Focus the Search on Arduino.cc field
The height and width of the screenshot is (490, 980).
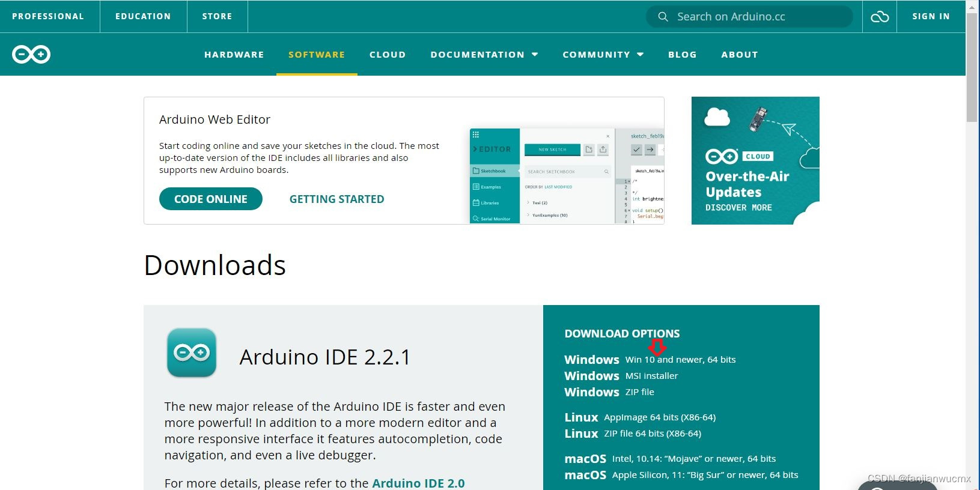tap(749, 17)
